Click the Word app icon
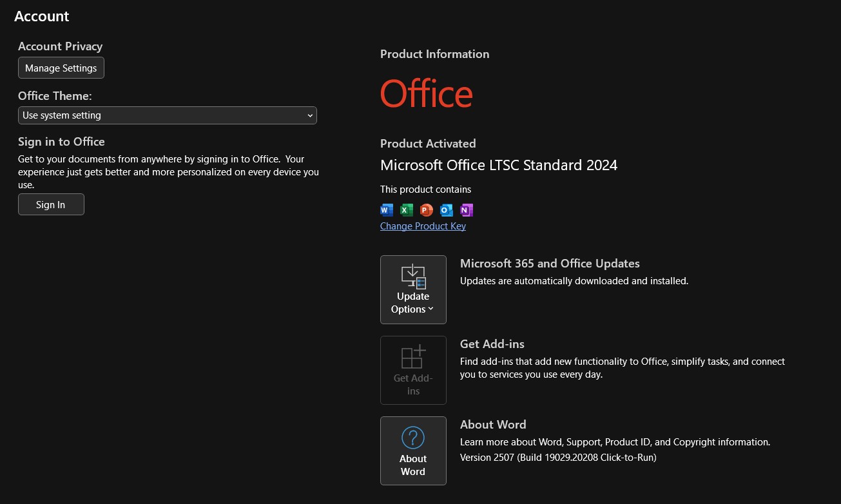 (x=387, y=209)
